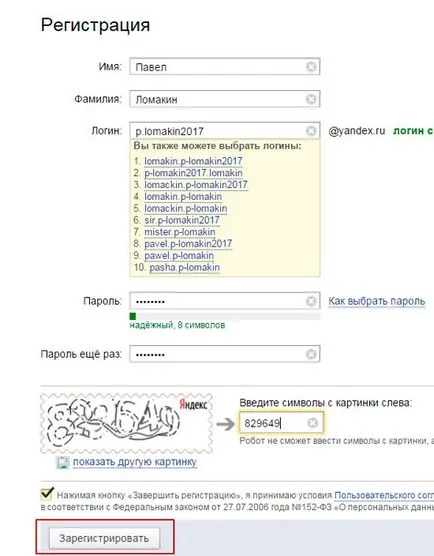The height and width of the screenshot is (556, 434).
Task: Clear the captcha input with its X icon
Action: 312,423
